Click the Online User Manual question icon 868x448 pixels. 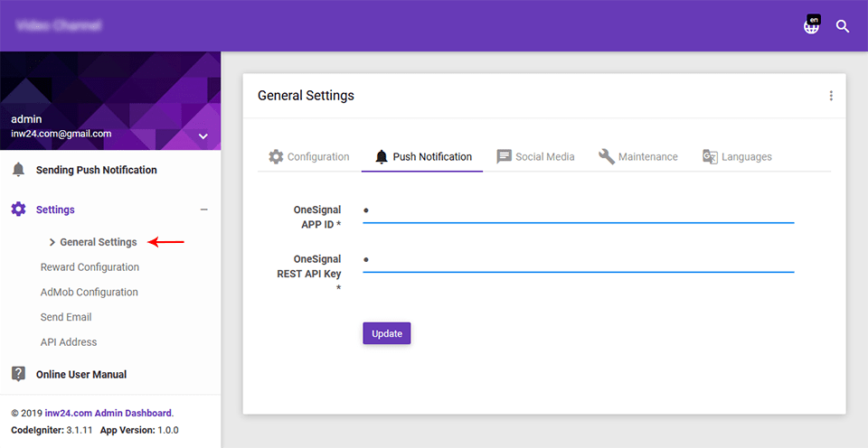coord(18,374)
